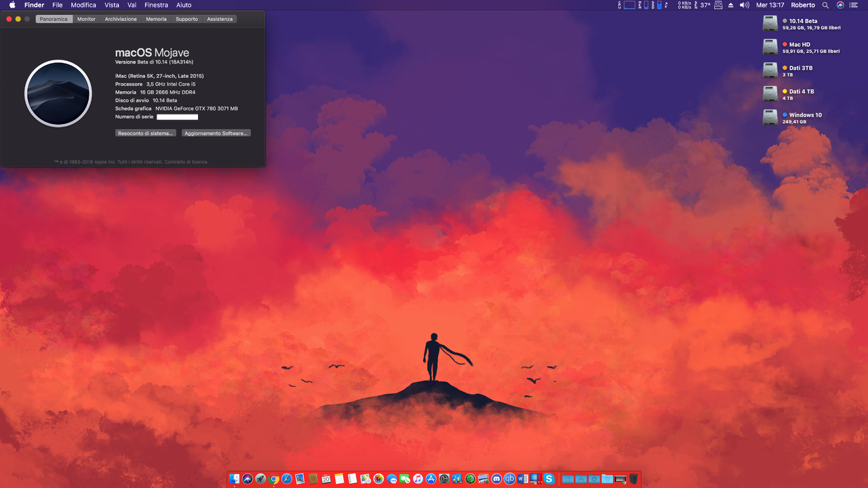Screen dimensions: 868x488
Task: Launch Safari compass icon in Dock
Action: (287, 479)
